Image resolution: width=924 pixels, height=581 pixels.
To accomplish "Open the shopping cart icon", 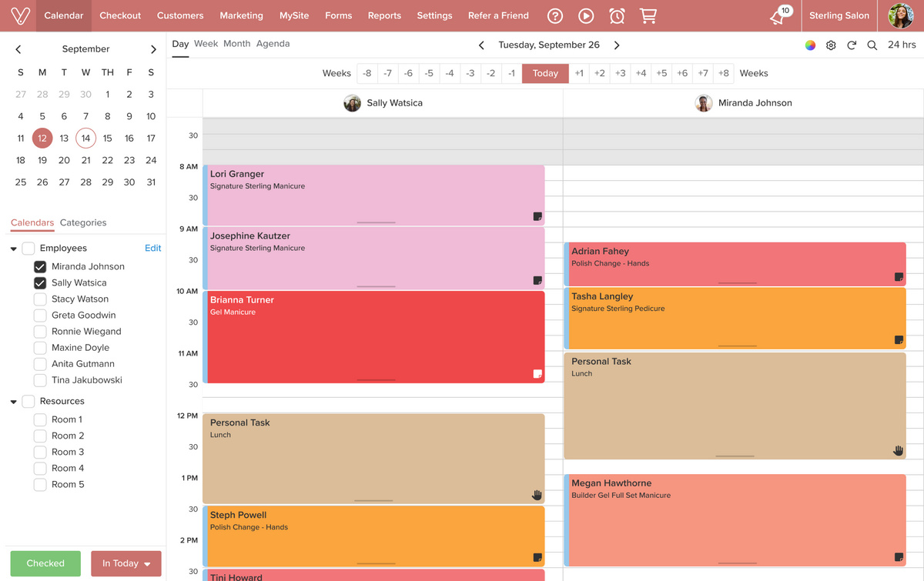I will (x=648, y=15).
